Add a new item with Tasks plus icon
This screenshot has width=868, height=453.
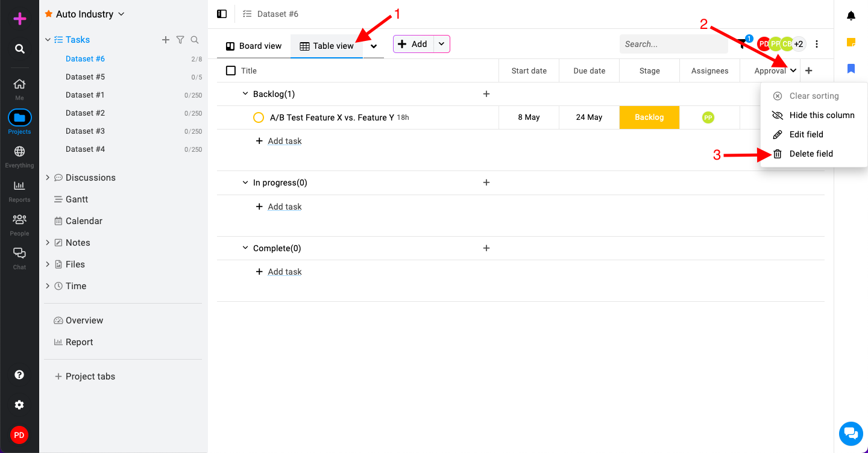[x=166, y=40]
